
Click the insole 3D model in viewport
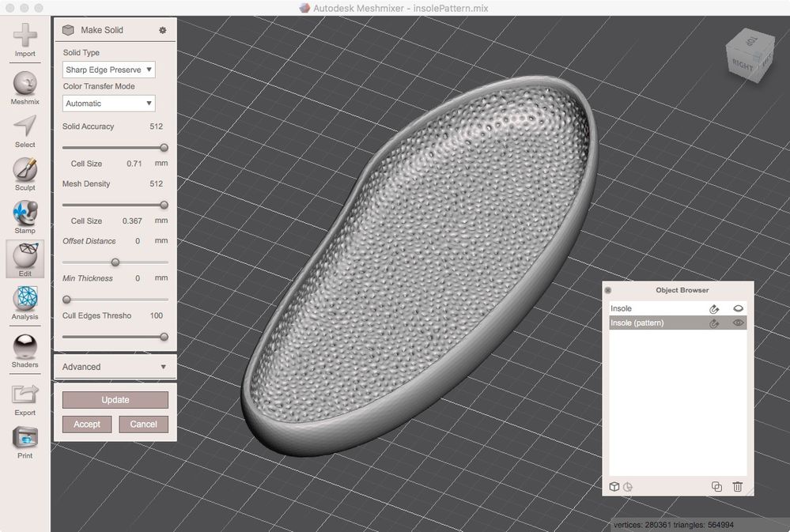(420, 266)
